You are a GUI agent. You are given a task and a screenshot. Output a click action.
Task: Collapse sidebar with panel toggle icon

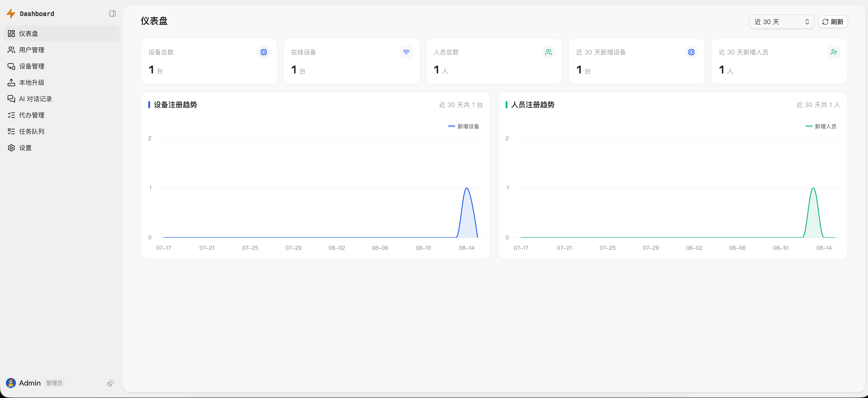click(112, 13)
